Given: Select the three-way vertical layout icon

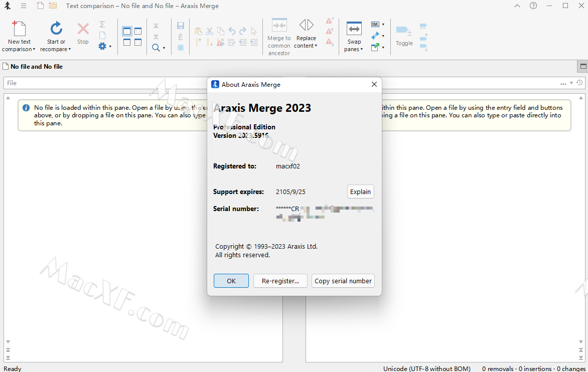Looking at the screenshot, I should 138,31.
